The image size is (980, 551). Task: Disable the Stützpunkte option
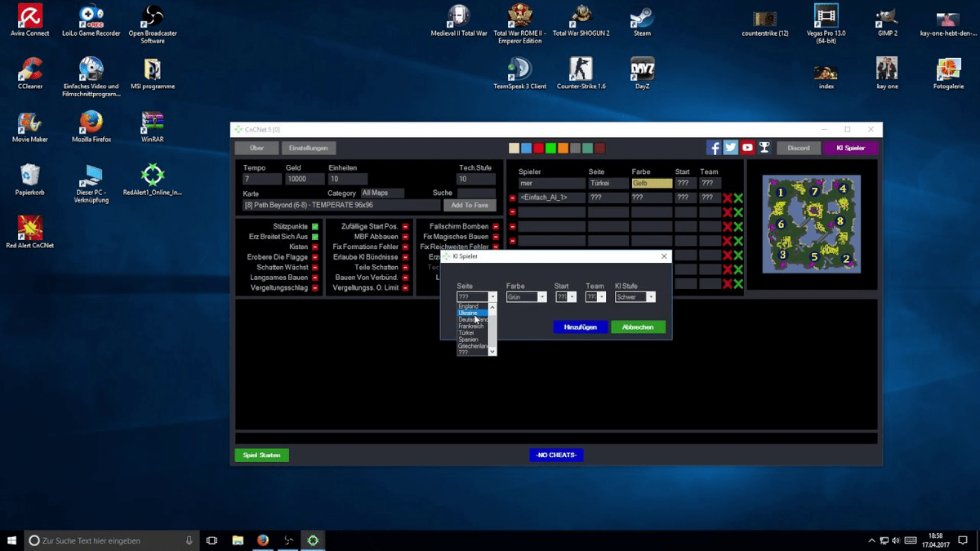(x=314, y=225)
